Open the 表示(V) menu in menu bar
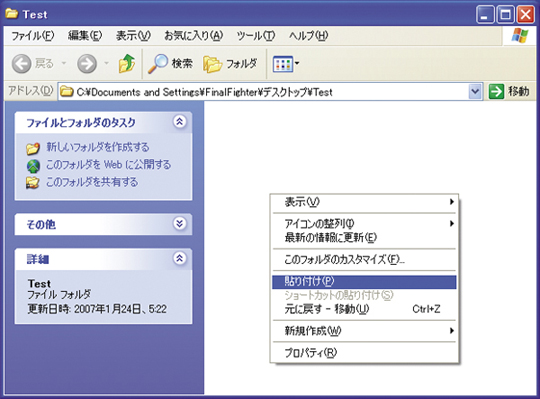The image size is (540, 399). click(133, 35)
